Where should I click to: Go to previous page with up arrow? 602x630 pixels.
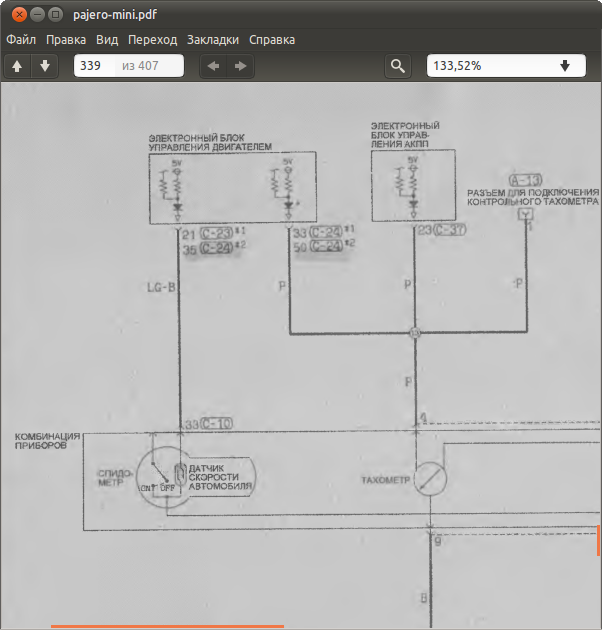pos(18,66)
